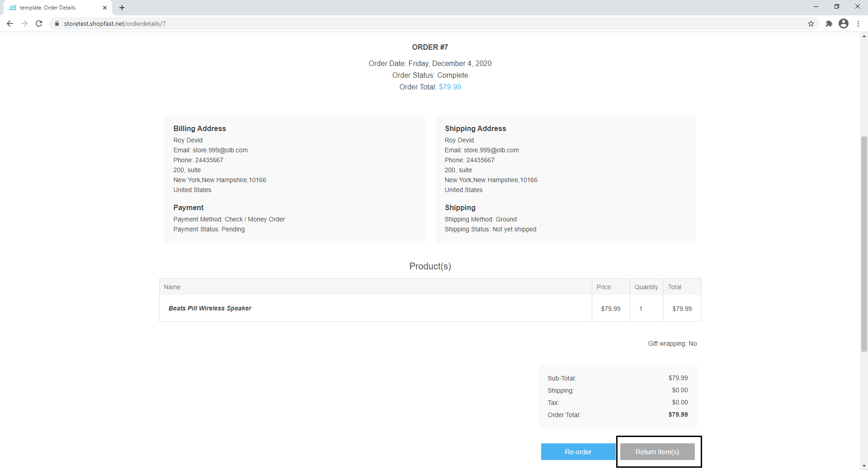This screenshot has width=868, height=470.
Task: Click the Return Item(s) button
Action: pyautogui.click(x=657, y=452)
